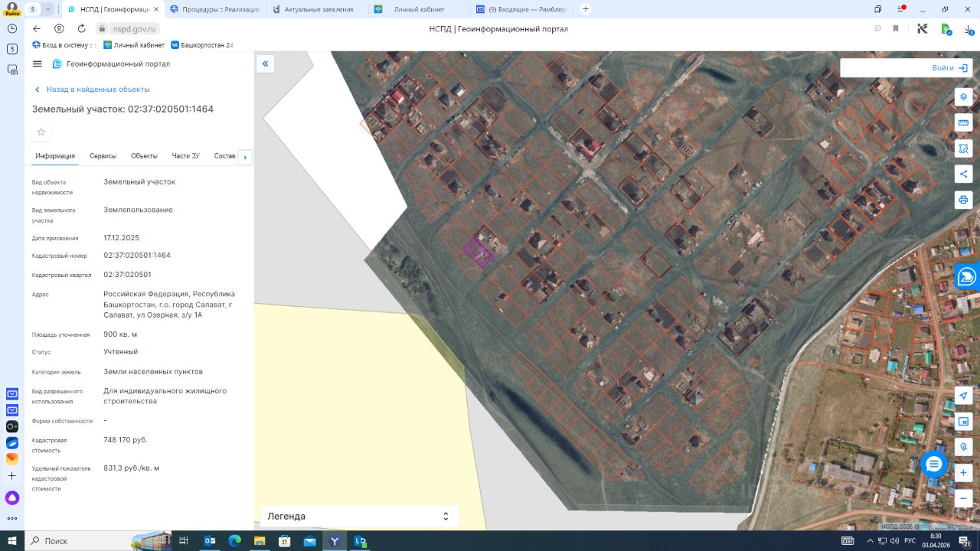Switch the РУС keyboard language indicator
This screenshot has height=551, width=980.
(x=910, y=541)
